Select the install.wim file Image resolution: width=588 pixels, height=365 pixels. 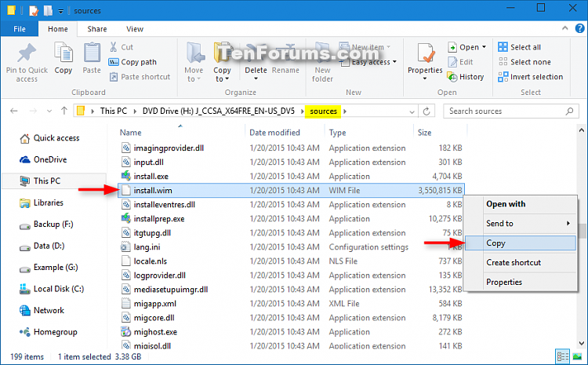(x=291, y=191)
